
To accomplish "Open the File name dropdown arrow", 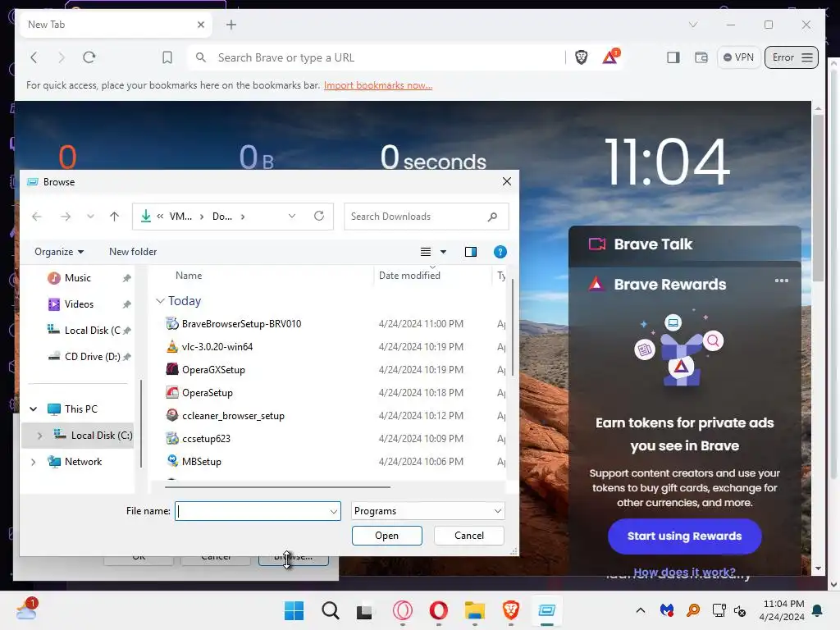I will pyautogui.click(x=333, y=512).
